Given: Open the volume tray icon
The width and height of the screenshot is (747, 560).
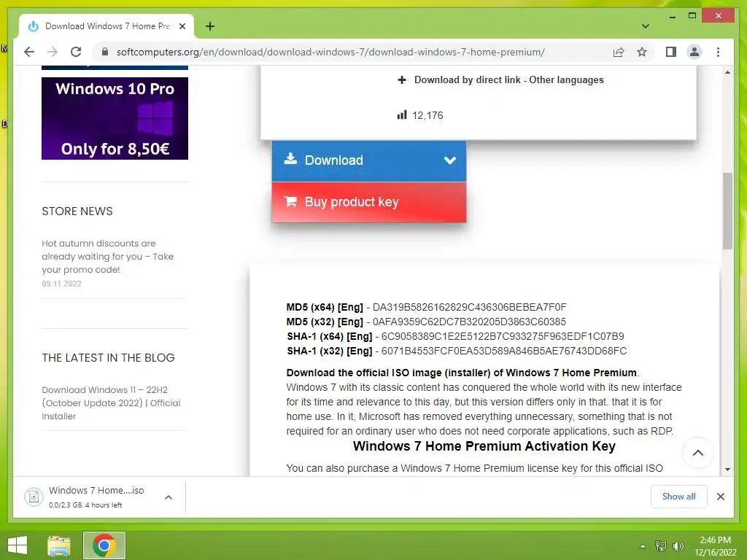Looking at the screenshot, I should tap(678, 546).
